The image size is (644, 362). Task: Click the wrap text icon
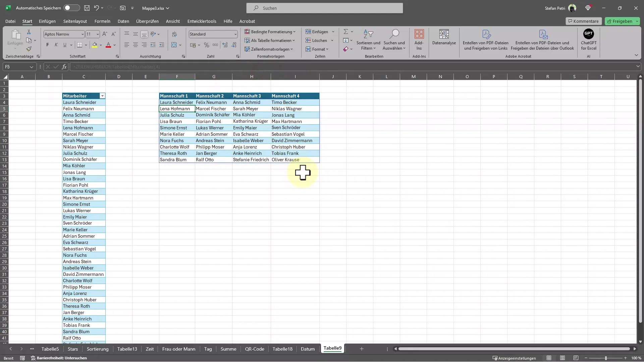(x=174, y=34)
